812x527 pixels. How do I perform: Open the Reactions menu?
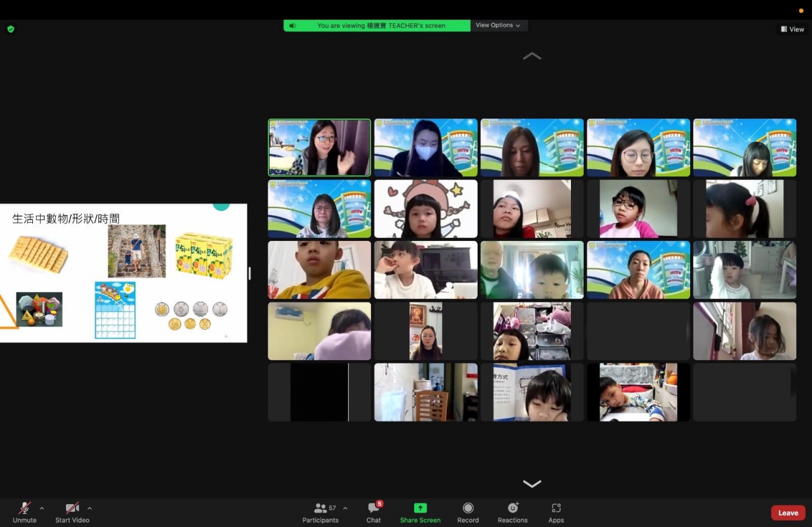(513, 508)
